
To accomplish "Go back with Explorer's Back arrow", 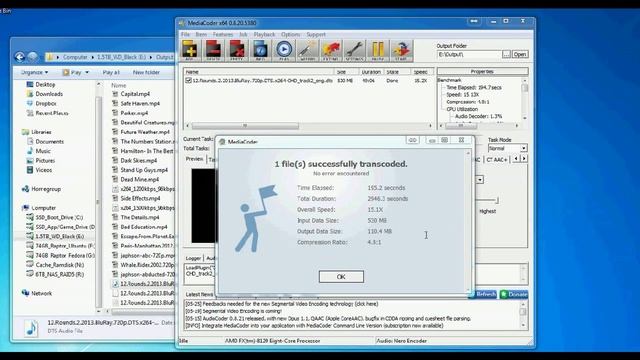I will (20, 57).
